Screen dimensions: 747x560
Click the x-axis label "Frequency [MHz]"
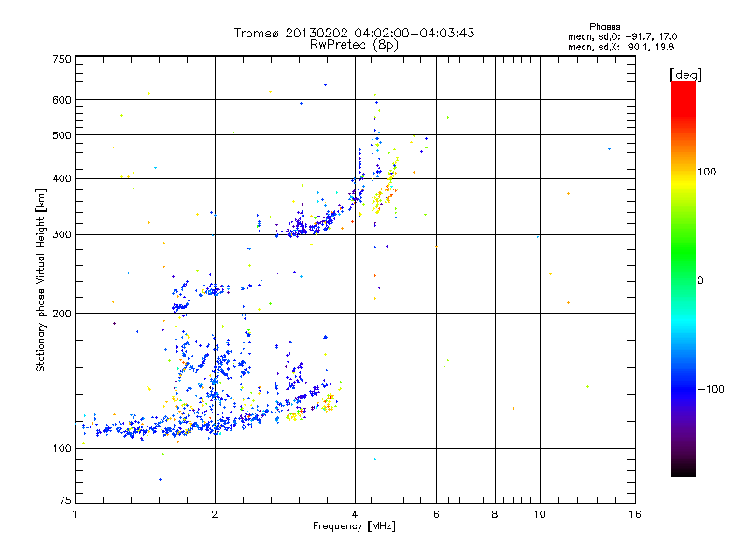coord(354,526)
